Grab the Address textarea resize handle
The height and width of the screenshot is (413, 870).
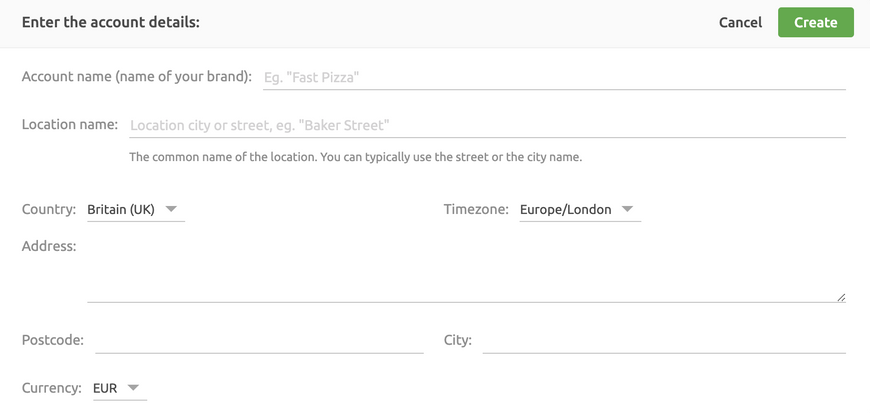pos(841,298)
